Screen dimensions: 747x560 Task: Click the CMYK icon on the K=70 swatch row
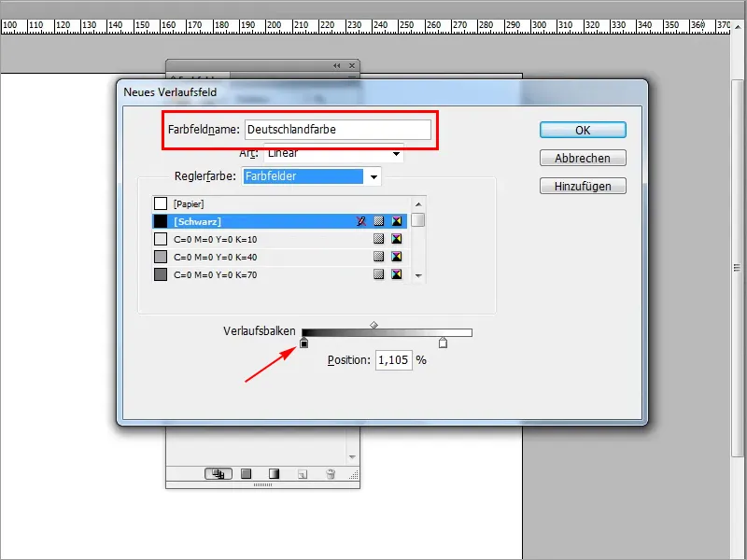pos(397,274)
